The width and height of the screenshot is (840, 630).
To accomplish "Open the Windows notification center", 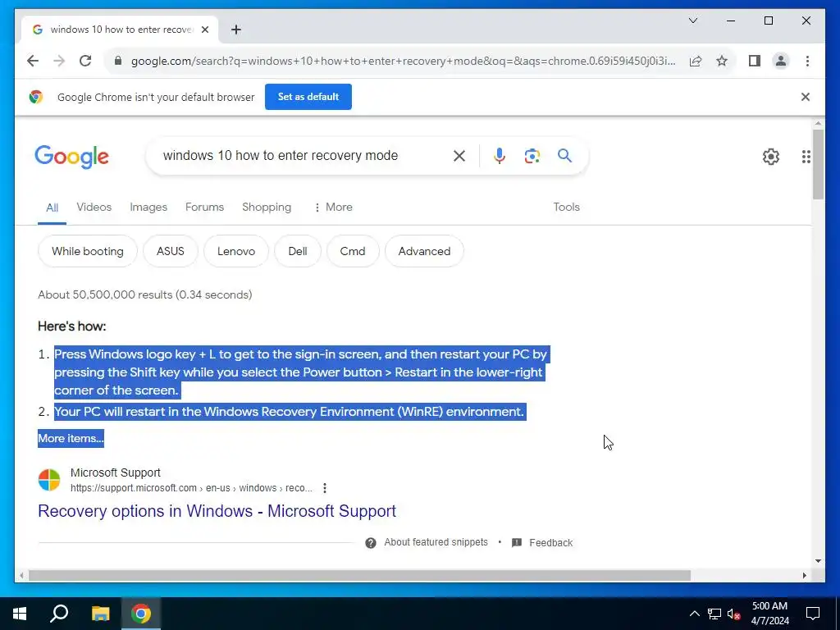I will pos(813,614).
